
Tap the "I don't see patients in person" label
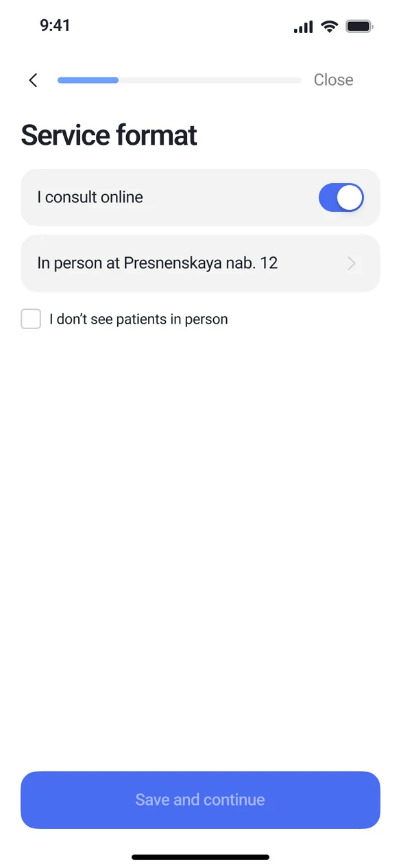coord(138,319)
